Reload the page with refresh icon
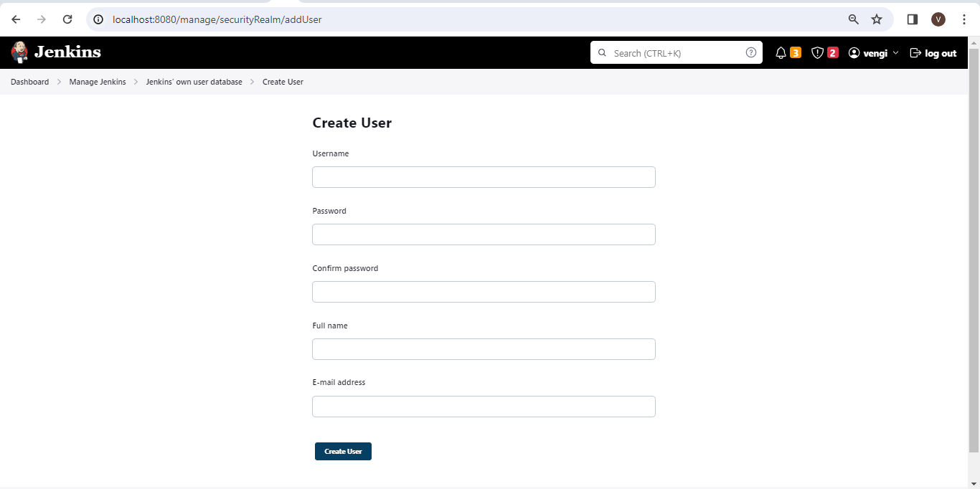Image resolution: width=980 pixels, height=489 pixels. (x=67, y=19)
